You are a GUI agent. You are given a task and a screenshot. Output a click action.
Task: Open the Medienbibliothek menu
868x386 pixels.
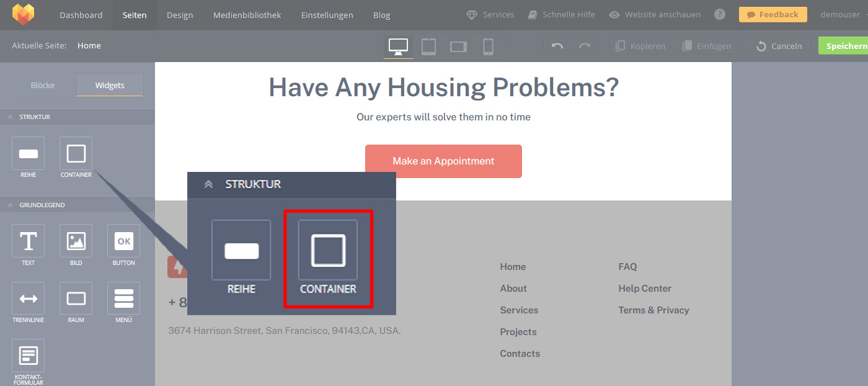pos(247,15)
